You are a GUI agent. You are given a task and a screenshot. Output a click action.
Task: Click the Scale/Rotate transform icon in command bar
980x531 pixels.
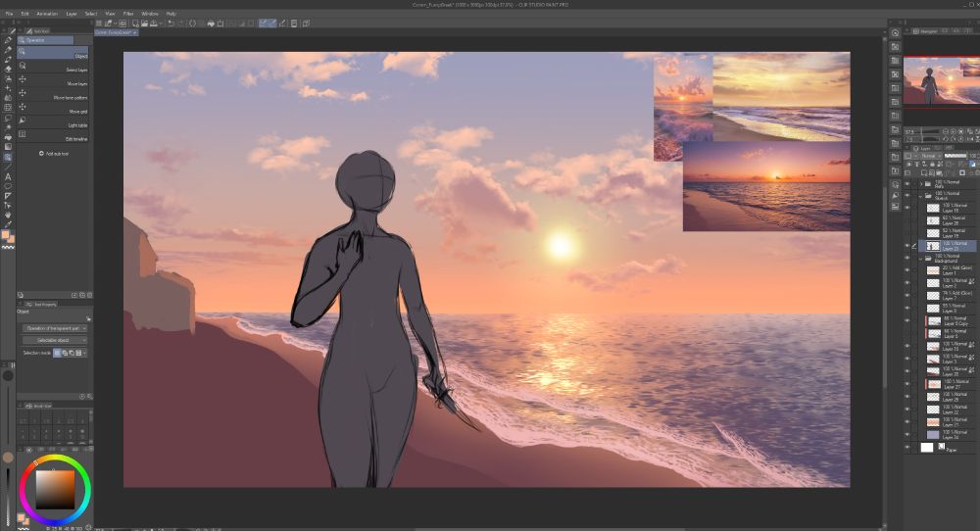(220, 24)
